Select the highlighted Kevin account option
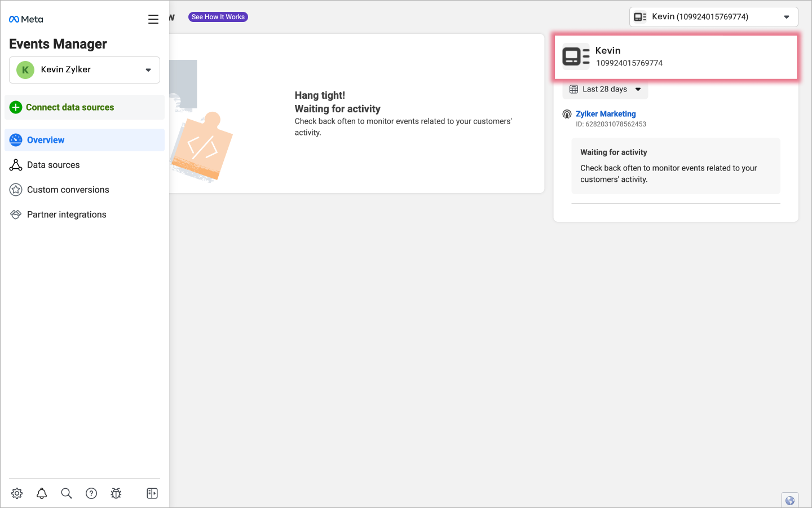The image size is (812, 508). pos(676,56)
